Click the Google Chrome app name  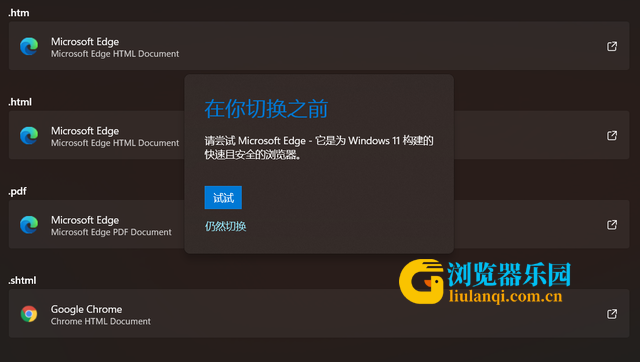coord(86,309)
